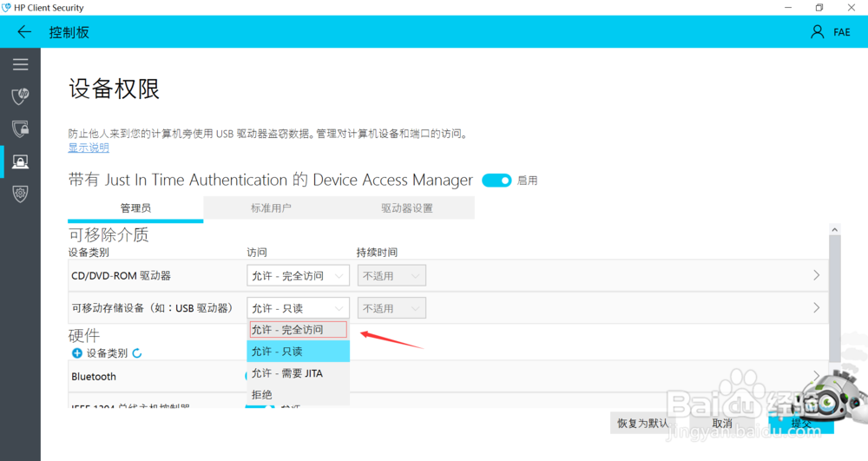Switch to the 标准用户 tab
This screenshot has height=461, width=868.
point(271,208)
